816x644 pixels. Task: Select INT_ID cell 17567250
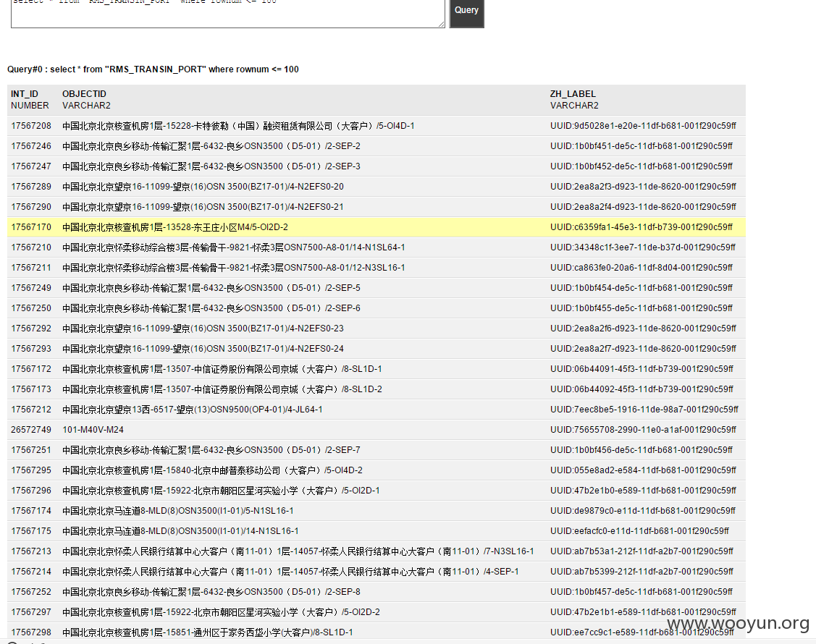pyautogui.click(x=31, y=308)
